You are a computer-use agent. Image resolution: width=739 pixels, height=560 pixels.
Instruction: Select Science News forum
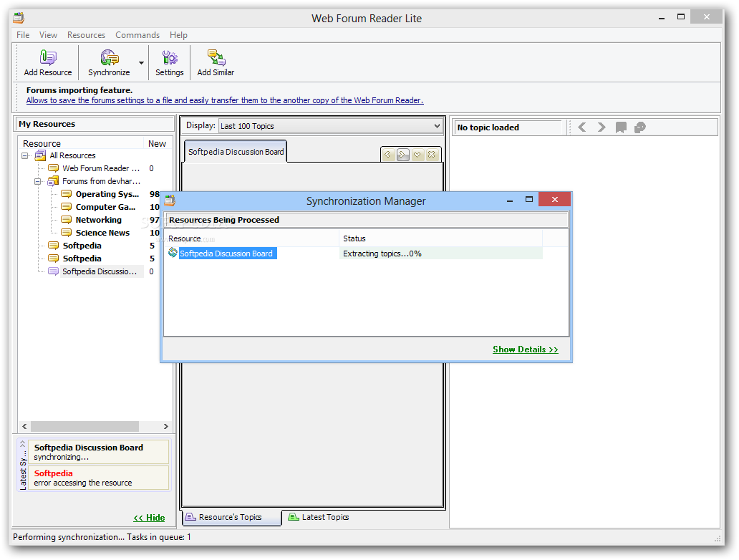pos(102,233)
